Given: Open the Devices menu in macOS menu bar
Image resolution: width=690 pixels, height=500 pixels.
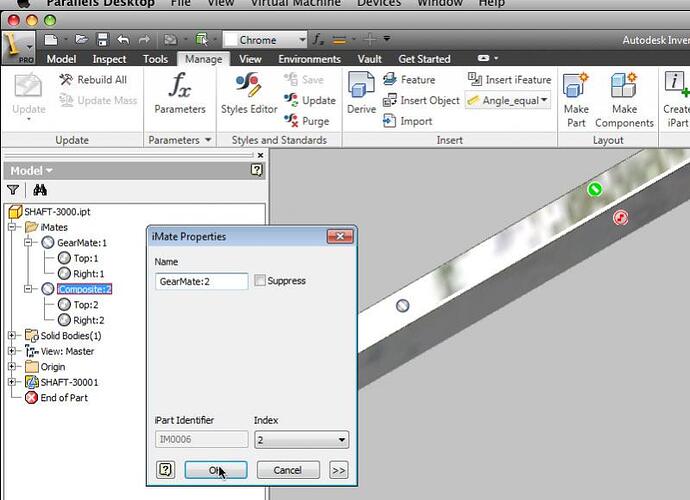Looking at the screenshot, I should pos(379,4).
